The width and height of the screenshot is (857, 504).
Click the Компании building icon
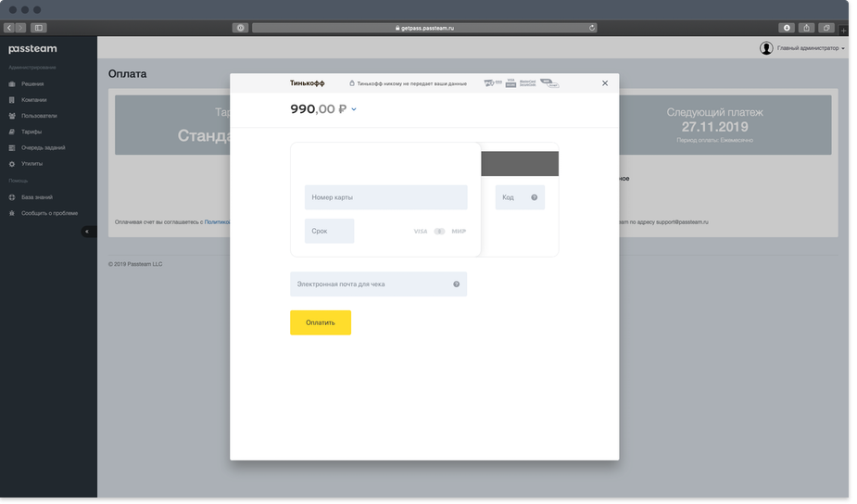tap(12, 100)
